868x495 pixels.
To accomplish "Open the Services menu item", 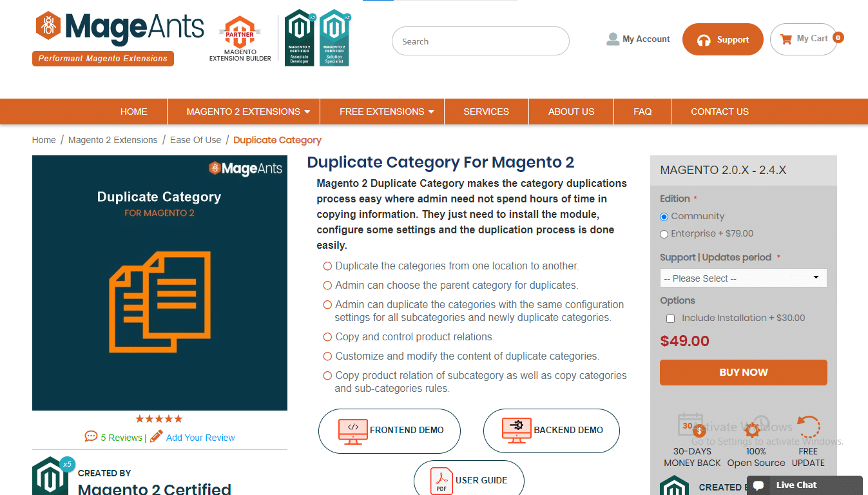I will coord(486,112).
